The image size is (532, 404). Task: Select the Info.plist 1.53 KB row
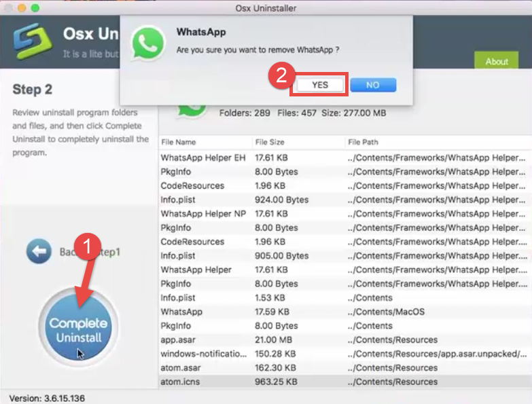tap(345, 297)
